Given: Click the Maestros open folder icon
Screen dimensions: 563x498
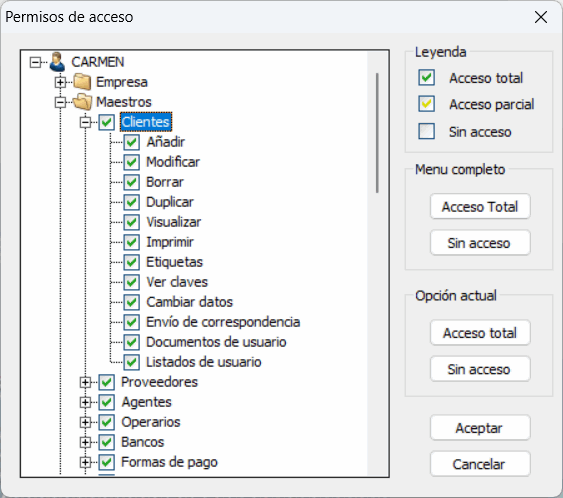Looking at the screenshot, I should pyautogui.click(x=82, y=102).
